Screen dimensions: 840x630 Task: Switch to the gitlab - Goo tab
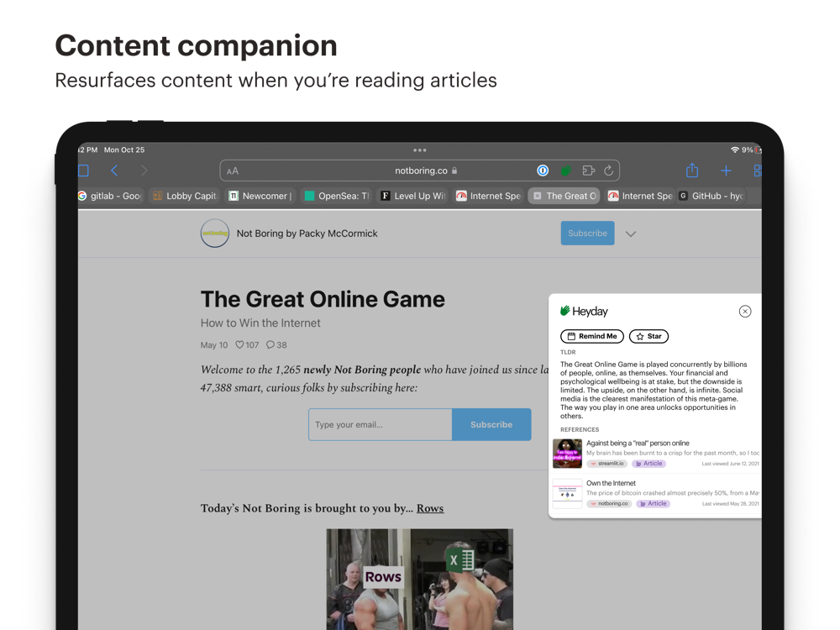point(112,196)
